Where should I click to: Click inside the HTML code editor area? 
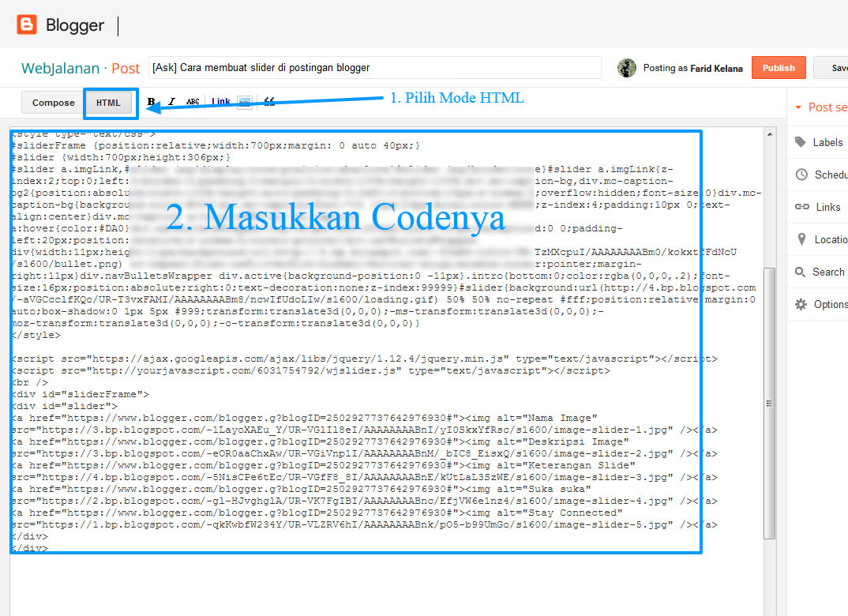(x=386, y=371)
